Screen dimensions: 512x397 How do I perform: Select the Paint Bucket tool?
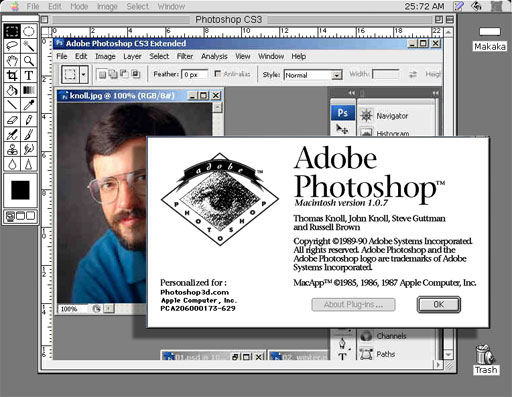(x=12, y=90)
